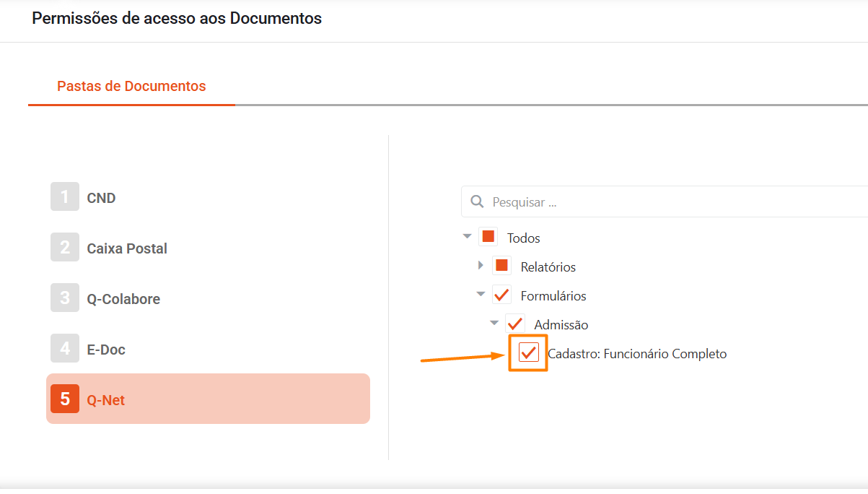Click the number 1 badge beside CND
Image resolution: width=868 pixels, height=494 pixels.
pos(65,197)
